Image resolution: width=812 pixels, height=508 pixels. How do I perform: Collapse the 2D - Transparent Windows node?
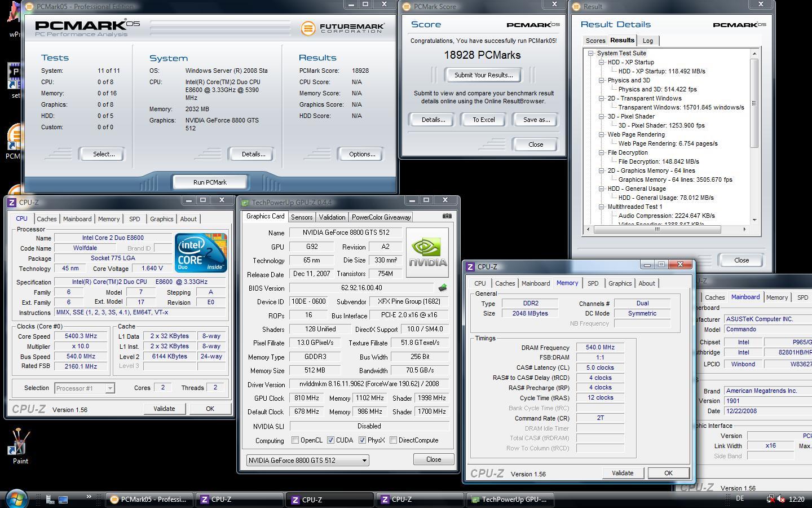coord(601,98)
